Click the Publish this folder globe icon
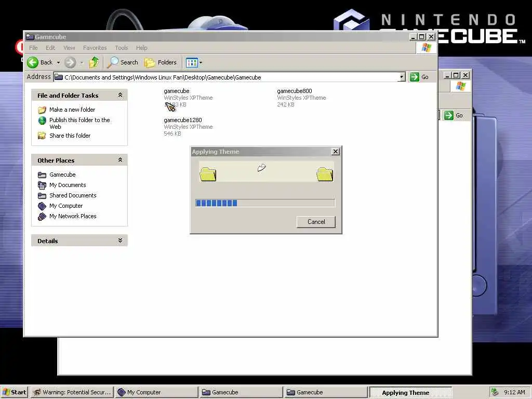Image resolution: width=532 pixels, height=399 pixels. [42, 121]
